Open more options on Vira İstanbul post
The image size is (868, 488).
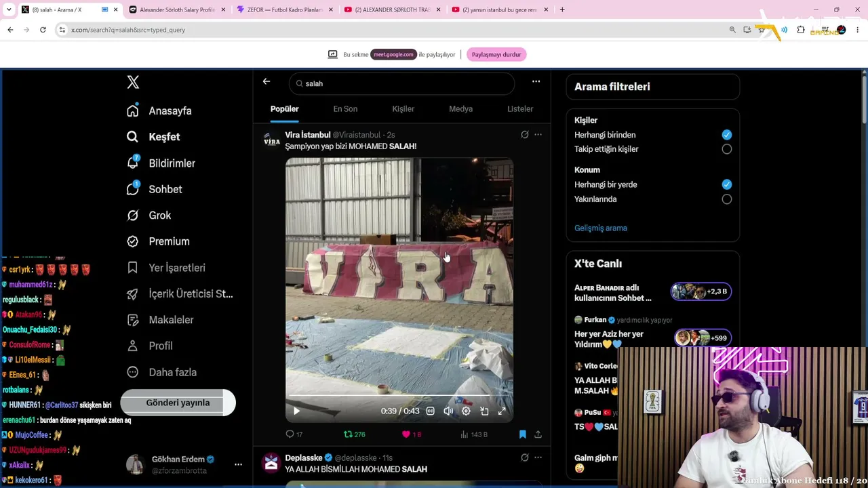click(538, 135)
